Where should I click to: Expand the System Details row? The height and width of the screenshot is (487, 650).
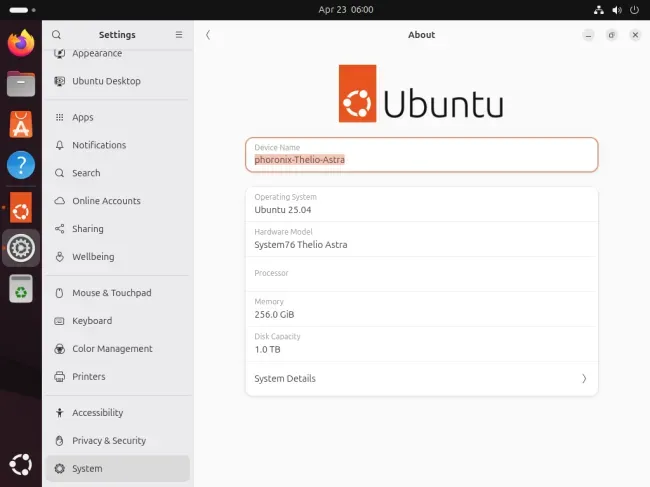(422, 378)
